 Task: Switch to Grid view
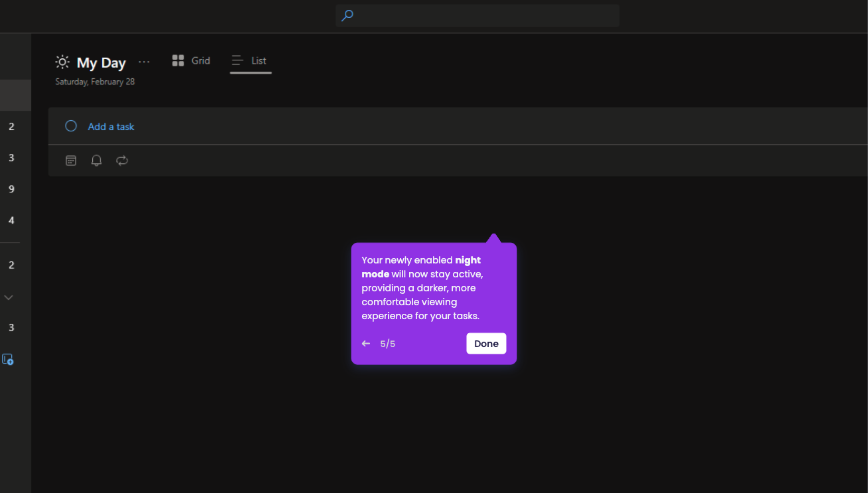pyautogui.click(x=191, y=60)
